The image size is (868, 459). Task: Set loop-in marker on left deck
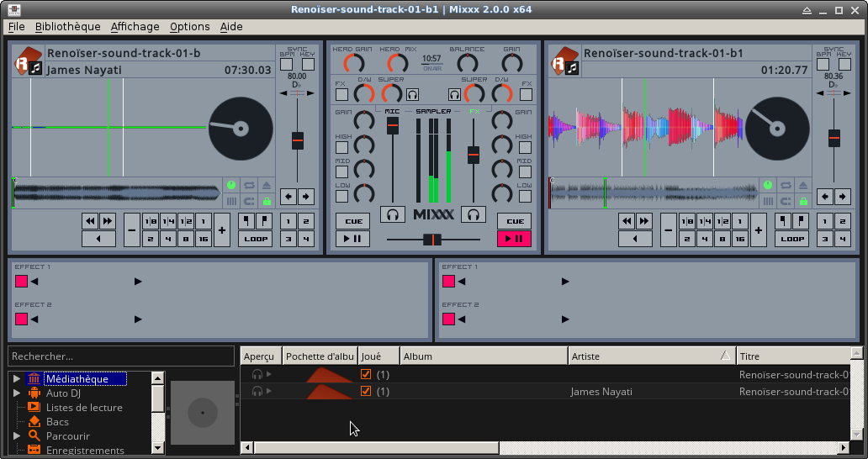247,221
